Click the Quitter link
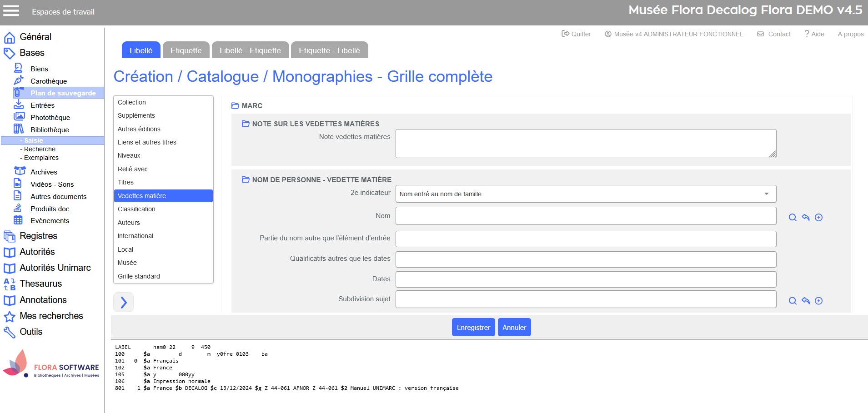The width and height of the screenshot is (868, 413). [x=576, y=34]
